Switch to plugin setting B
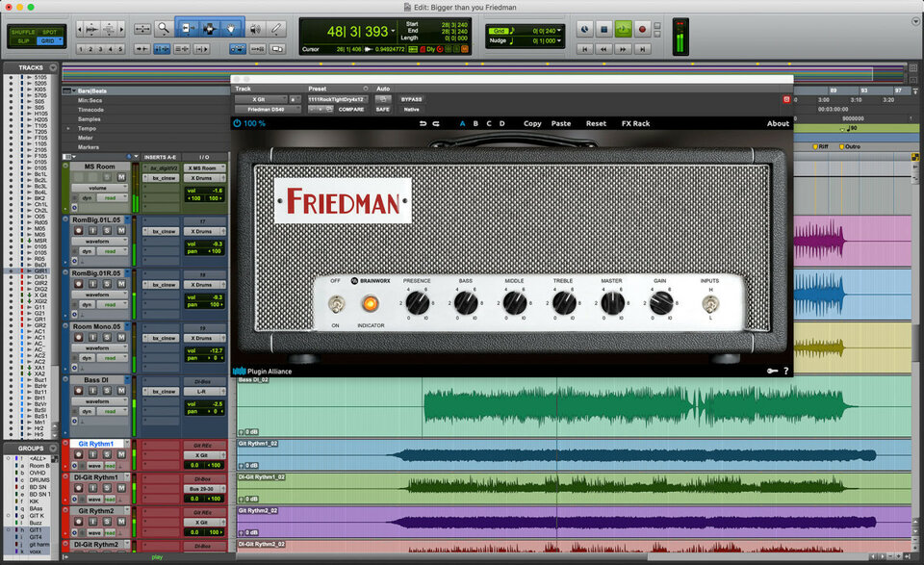 point(475,123)
